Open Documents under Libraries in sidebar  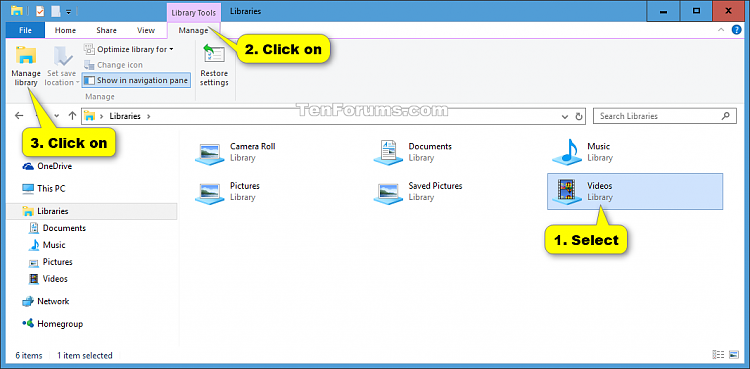(x=57, y=228)
